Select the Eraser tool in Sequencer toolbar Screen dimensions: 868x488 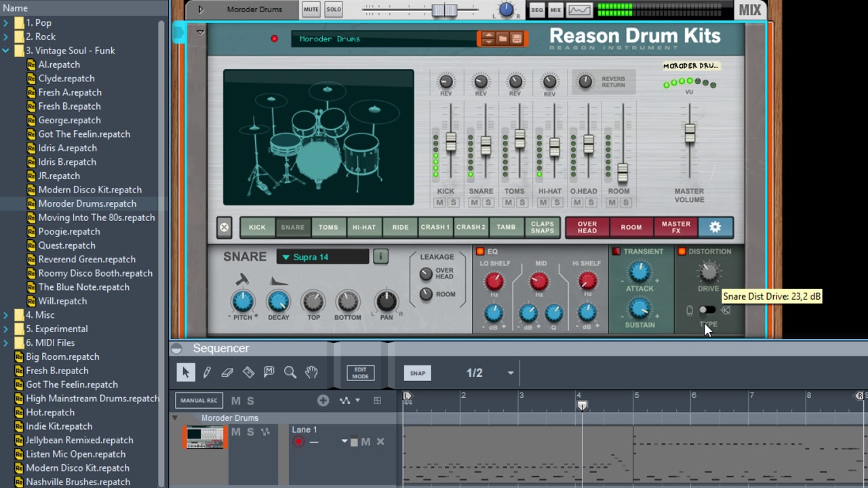click(x=227, y=372)
